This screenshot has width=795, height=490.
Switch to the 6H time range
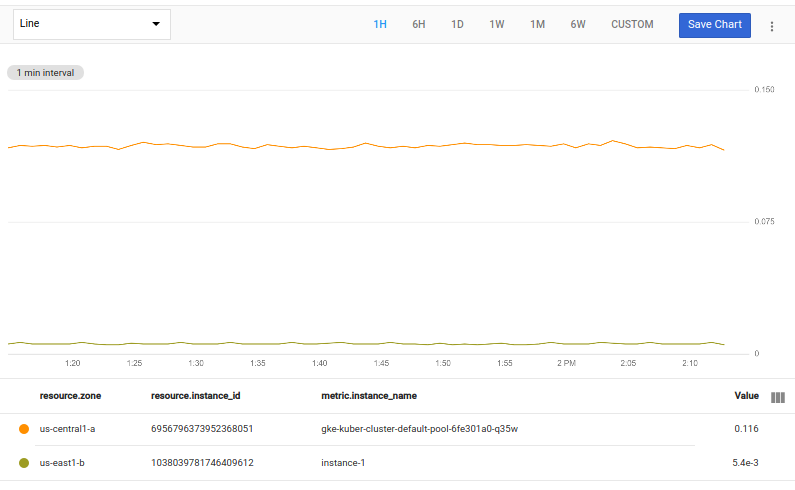tap(419, 25)
